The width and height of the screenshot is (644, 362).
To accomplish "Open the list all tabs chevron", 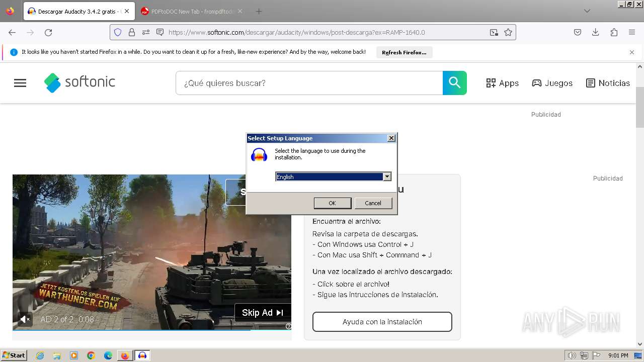I will 587,11.
